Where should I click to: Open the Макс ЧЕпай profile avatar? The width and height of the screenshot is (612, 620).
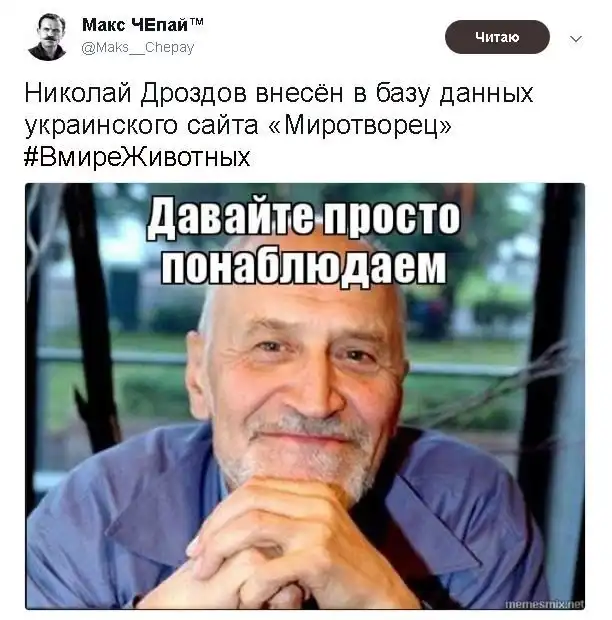click(47, 36)
